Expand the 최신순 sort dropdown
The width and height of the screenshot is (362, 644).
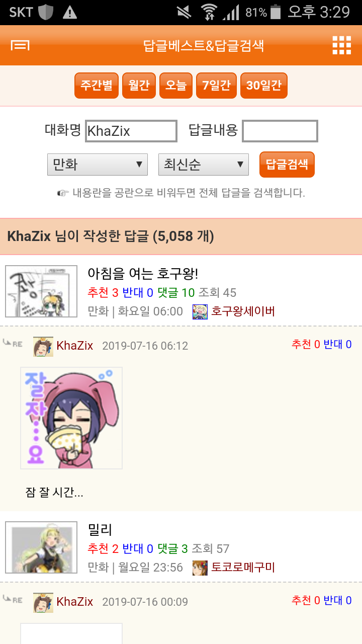click(204, 165)
